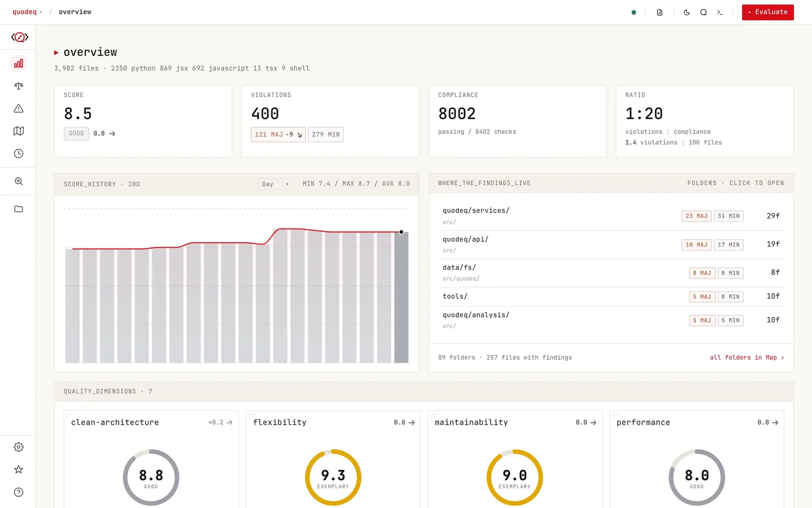This screenshot has width=812, height=508.
Task: Toggle dark mode with the moon icon
Action: 687,12
